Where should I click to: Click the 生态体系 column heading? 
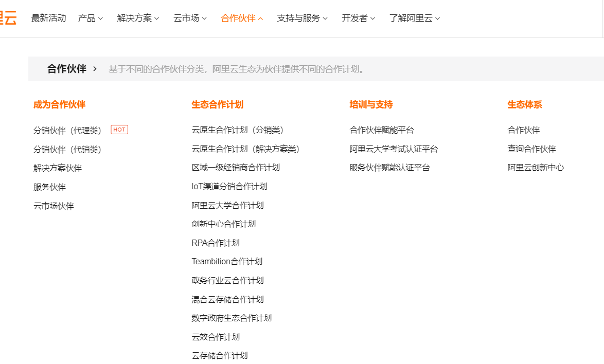point(525,105)
